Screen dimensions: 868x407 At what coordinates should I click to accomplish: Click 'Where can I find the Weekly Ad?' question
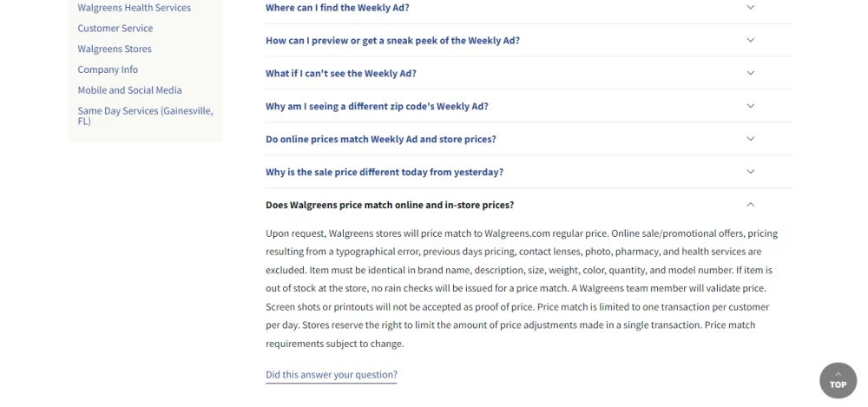[338, 8]
